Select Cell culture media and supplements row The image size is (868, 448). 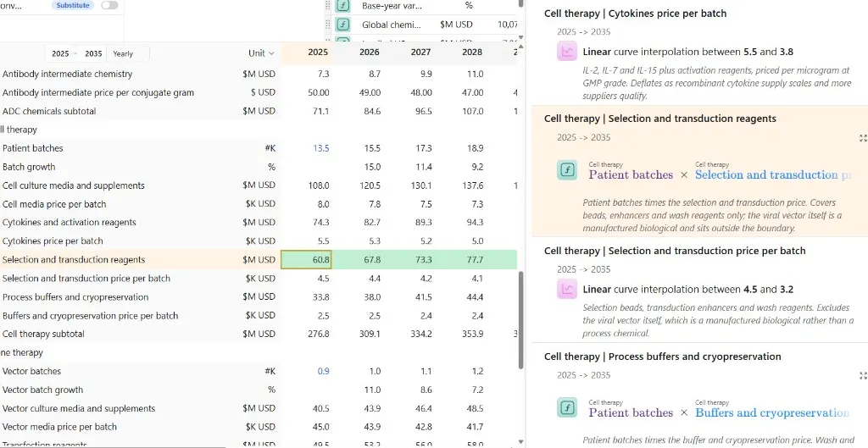click(74, 185)
